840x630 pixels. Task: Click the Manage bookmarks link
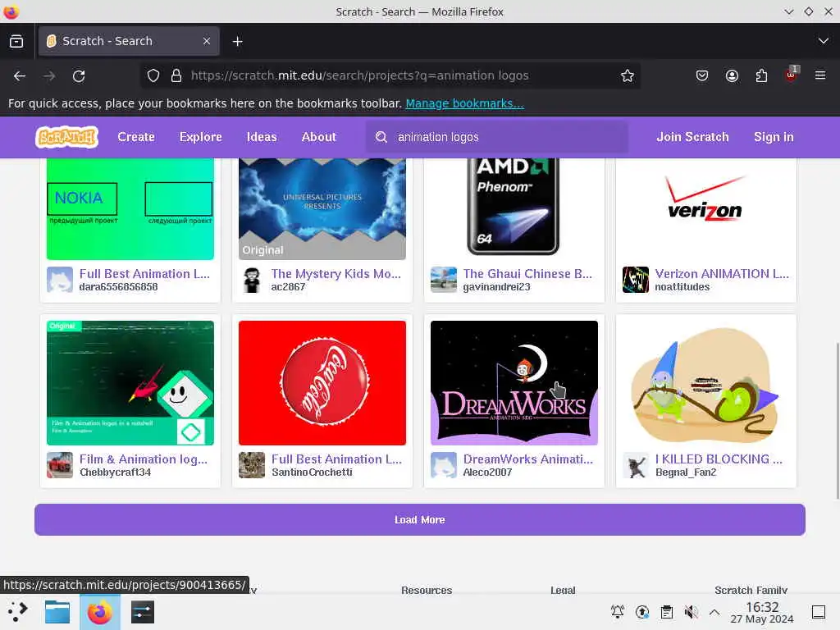tap(464, 103)
